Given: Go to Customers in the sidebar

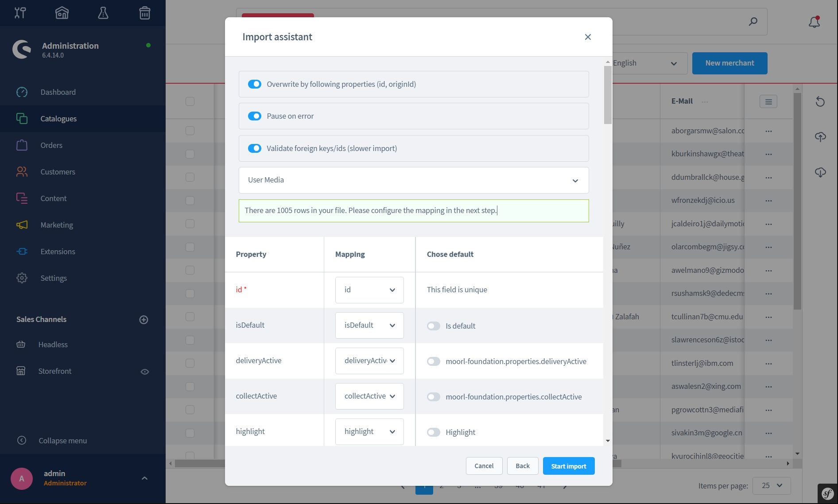Looking at the screenshot, I should pos(58,172).
